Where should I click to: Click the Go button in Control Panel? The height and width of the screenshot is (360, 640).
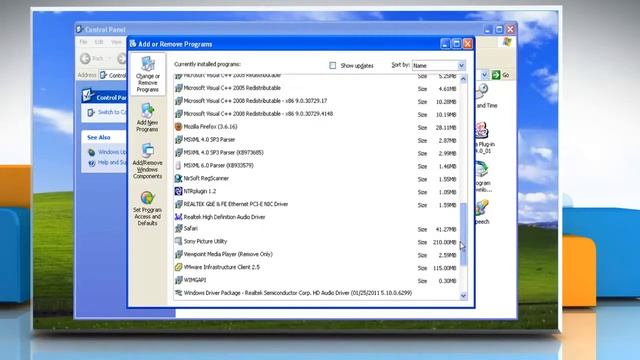pos(501,75)
